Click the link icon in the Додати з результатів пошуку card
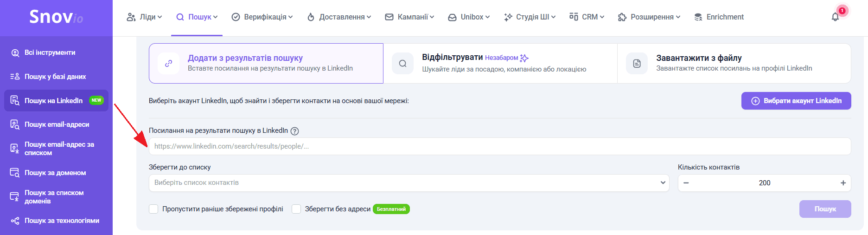 (x=169, y=64)
